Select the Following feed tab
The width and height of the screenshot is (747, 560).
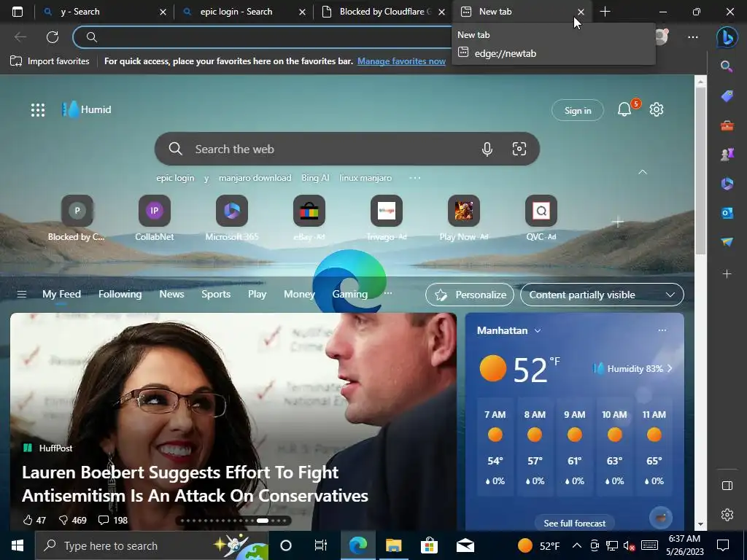pyautogui.click(x=120, y=295)
